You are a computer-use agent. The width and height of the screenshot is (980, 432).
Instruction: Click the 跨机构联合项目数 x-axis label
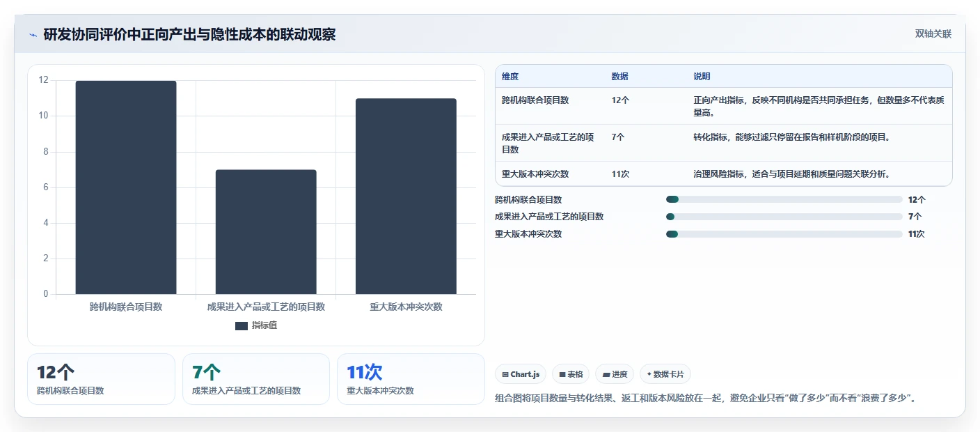pos(126,307)
